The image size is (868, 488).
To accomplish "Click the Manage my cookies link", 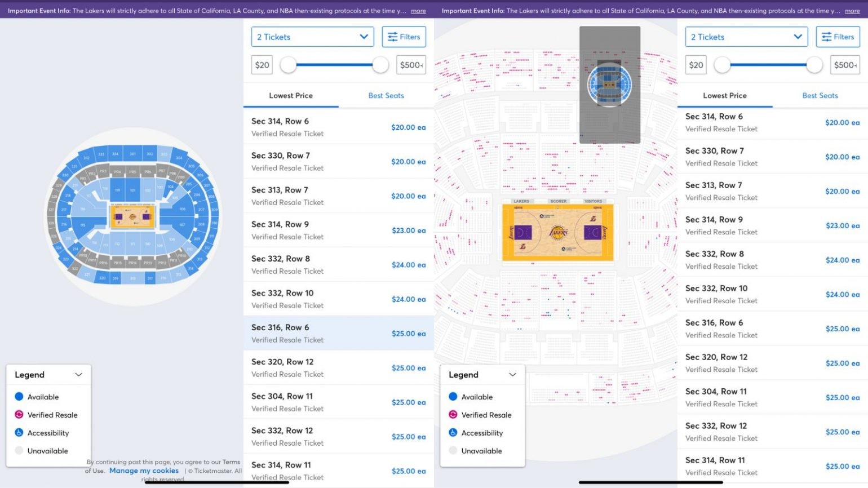I will [x=144, y=471].
